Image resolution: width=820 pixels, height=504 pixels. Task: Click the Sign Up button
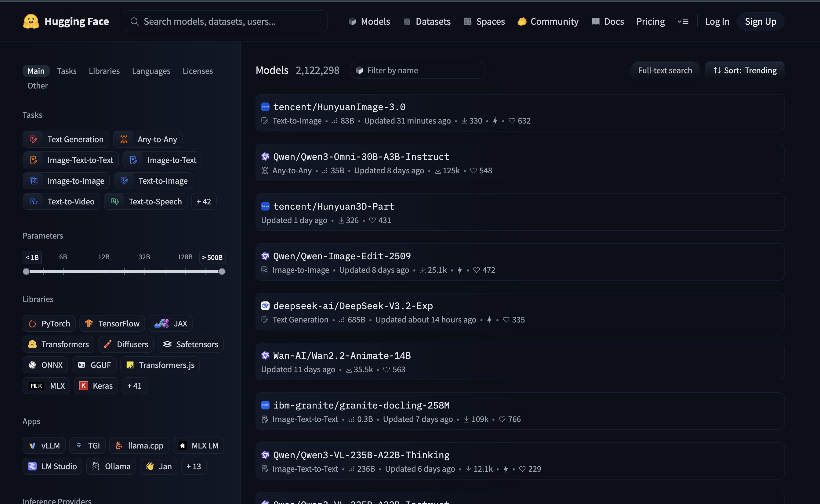(760, 21)
